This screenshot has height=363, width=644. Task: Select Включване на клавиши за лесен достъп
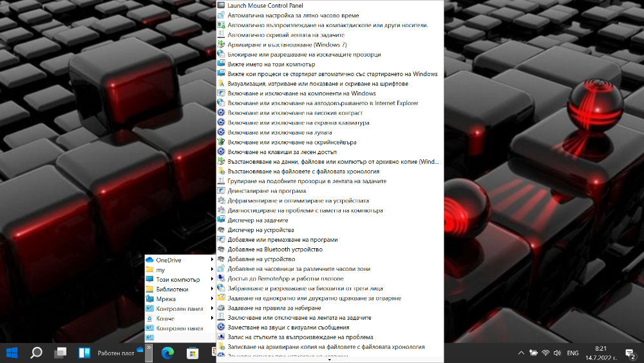pyautogui.click(x=330, y=152)
